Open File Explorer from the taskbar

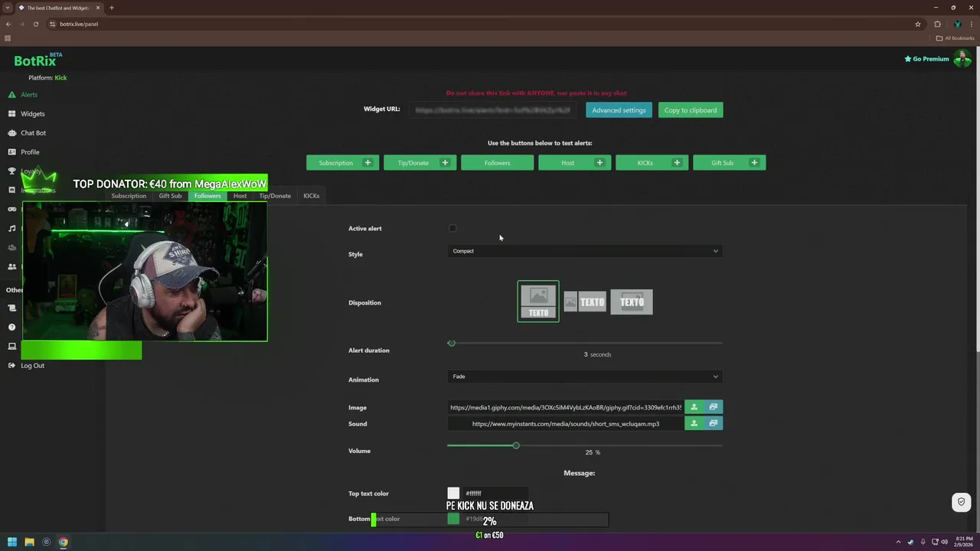click(x=29, y=542)
